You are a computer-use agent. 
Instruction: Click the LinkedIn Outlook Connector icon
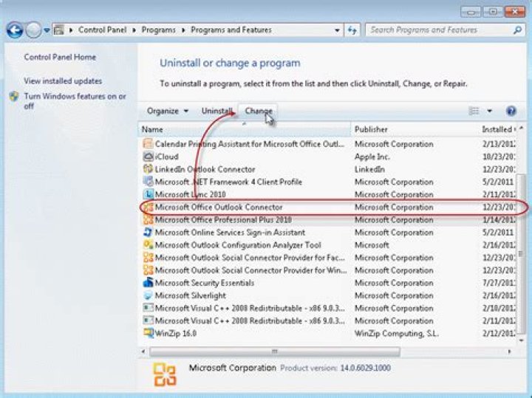pos(148,169)
